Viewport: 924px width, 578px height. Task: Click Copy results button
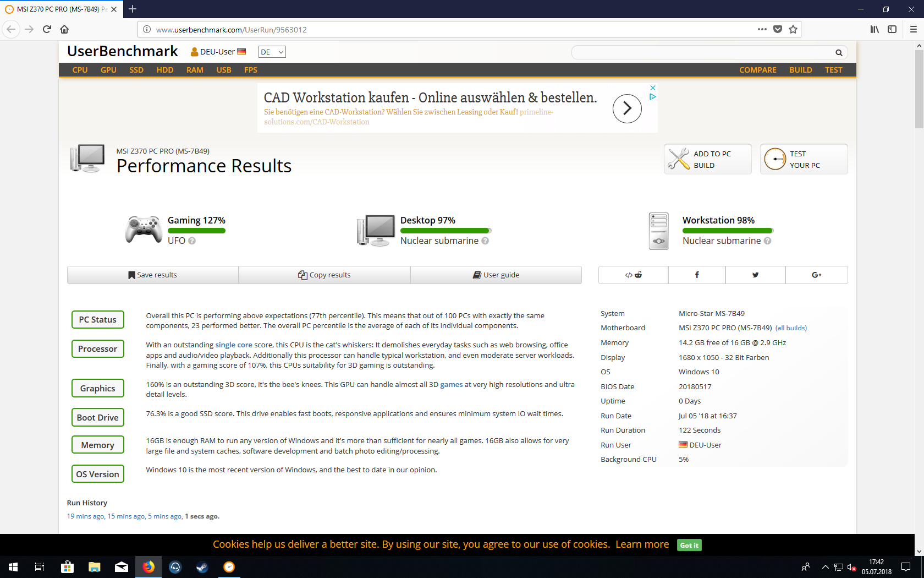pos(324,275)
